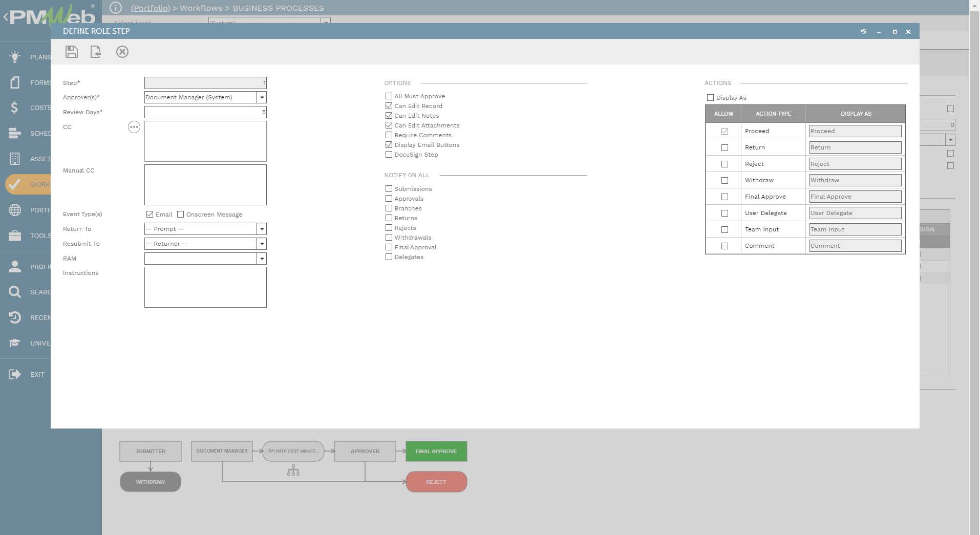
Task: Click the circled X cancel icon
Action: pyautogui.click(x=122, y=52)
